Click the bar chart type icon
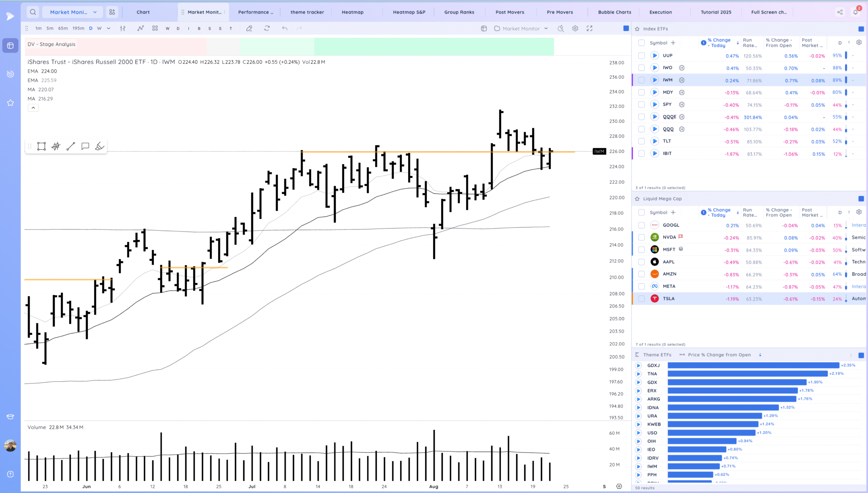 pyautogui.click(x=123, y=28)
